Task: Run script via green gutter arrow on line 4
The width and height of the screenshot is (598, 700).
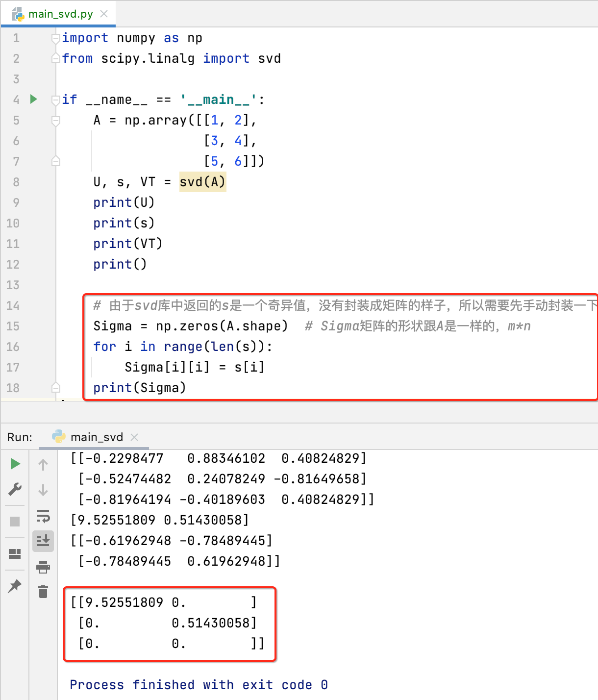Action: point(34,100)
